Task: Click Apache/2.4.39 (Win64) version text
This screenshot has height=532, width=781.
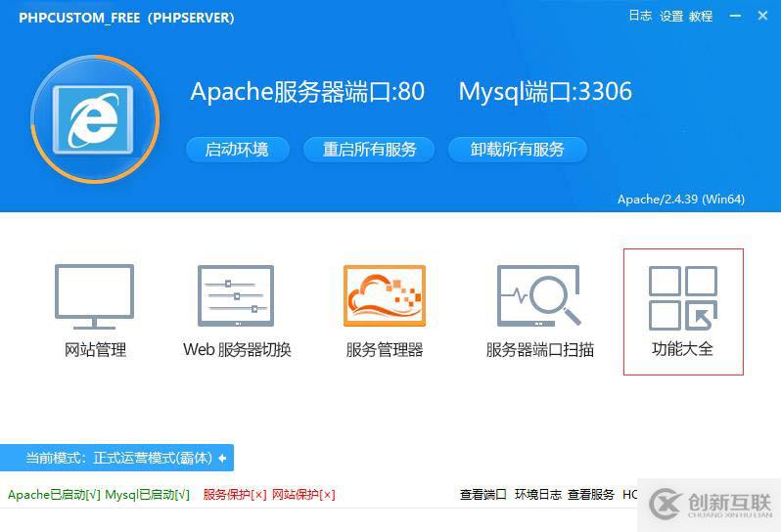Action: click(681, 199)
